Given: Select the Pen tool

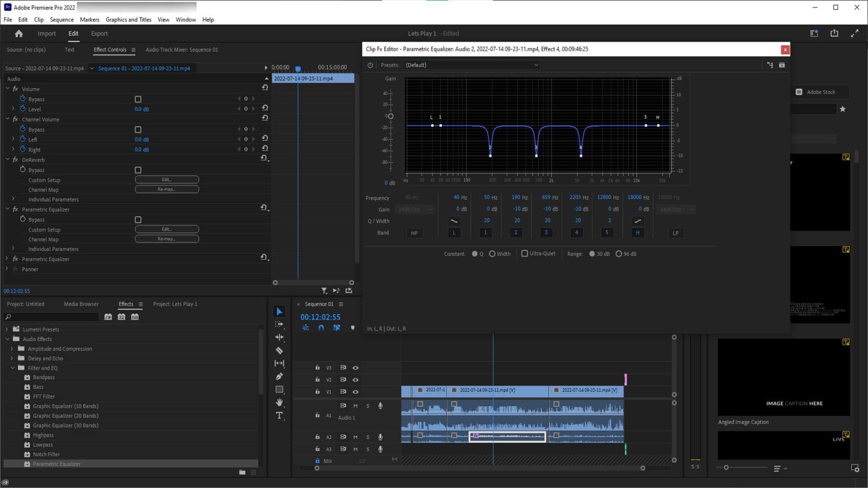Looking at the screenshot, I should coord(279,376).
